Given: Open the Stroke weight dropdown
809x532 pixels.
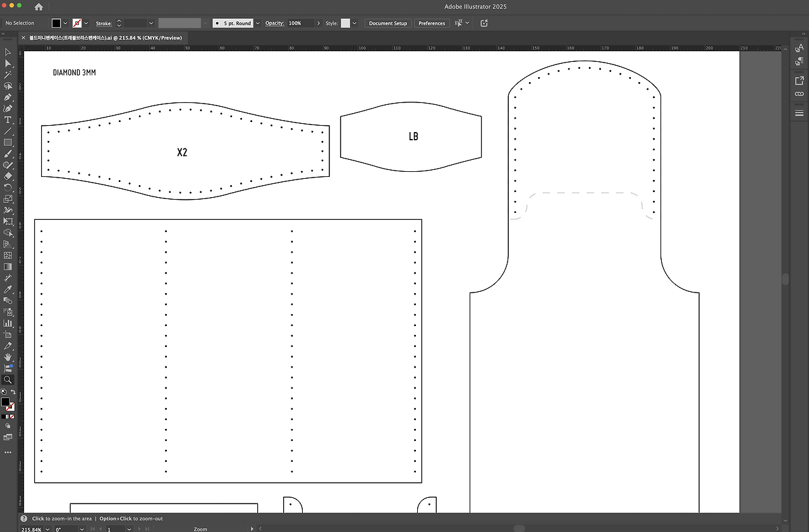Looking at the screenshot, I should [151, 23].
